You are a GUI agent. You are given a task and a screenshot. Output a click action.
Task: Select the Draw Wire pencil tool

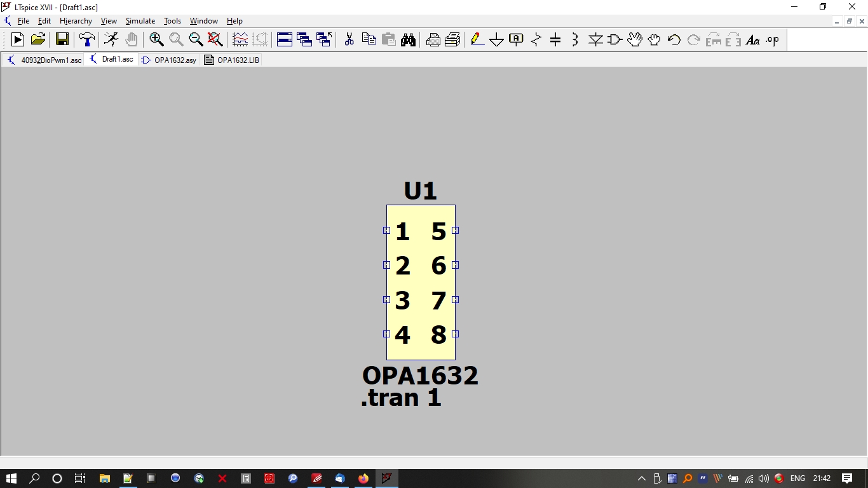[x=477, y=40]
